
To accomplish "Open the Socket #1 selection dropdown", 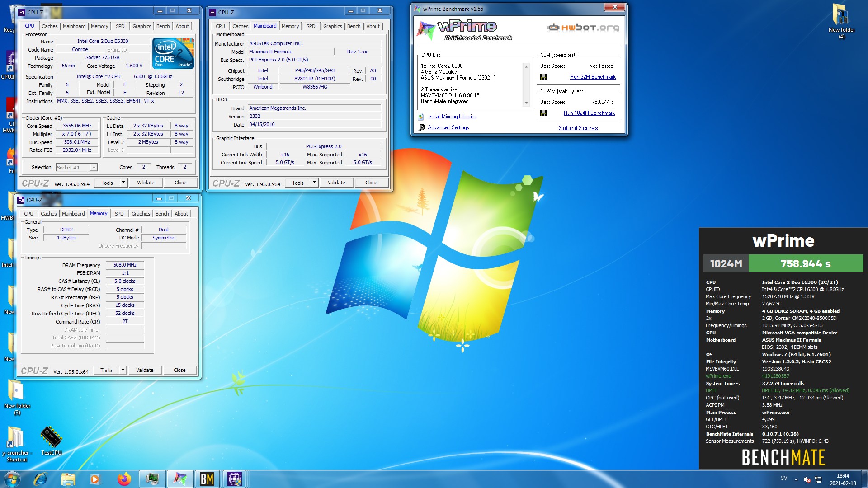I will click(x=93, y=168).
